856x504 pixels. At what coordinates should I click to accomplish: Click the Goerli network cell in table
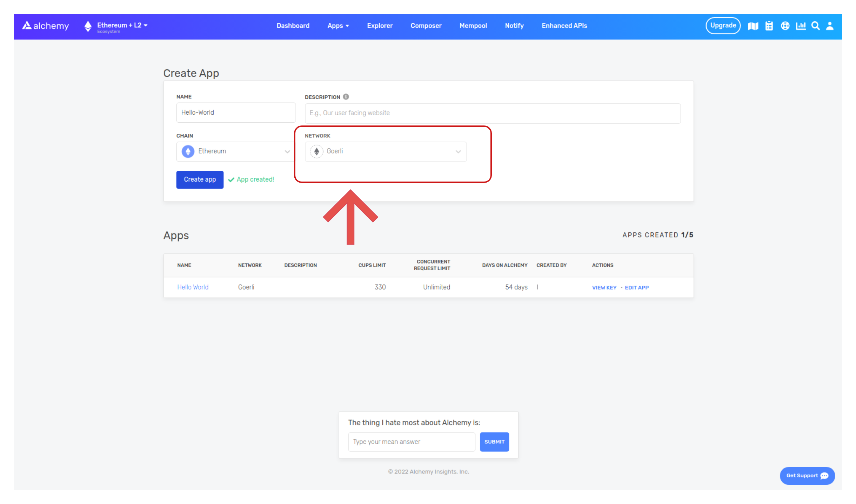coord(246,287)
